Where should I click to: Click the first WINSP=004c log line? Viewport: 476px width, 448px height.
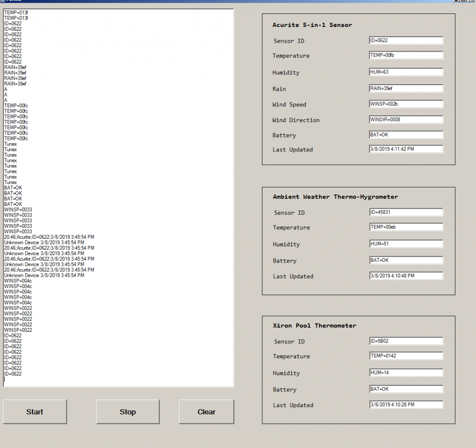pyautogui.click(x=18, y=281)
